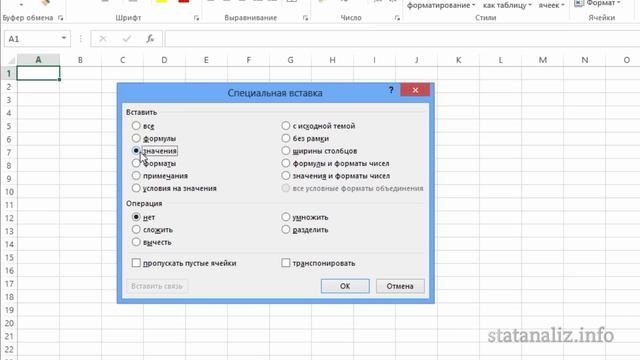Click the fx insert function icon

[x=150, y=39]
